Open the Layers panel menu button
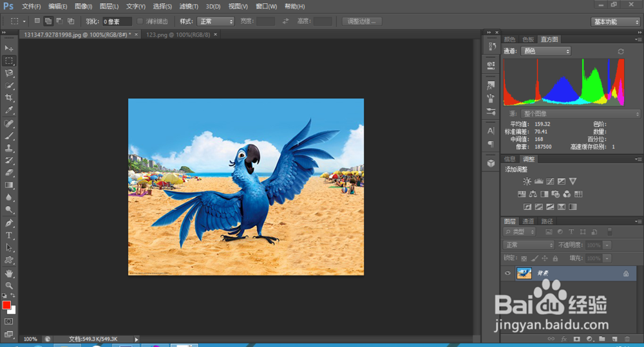 pos(638,221)
